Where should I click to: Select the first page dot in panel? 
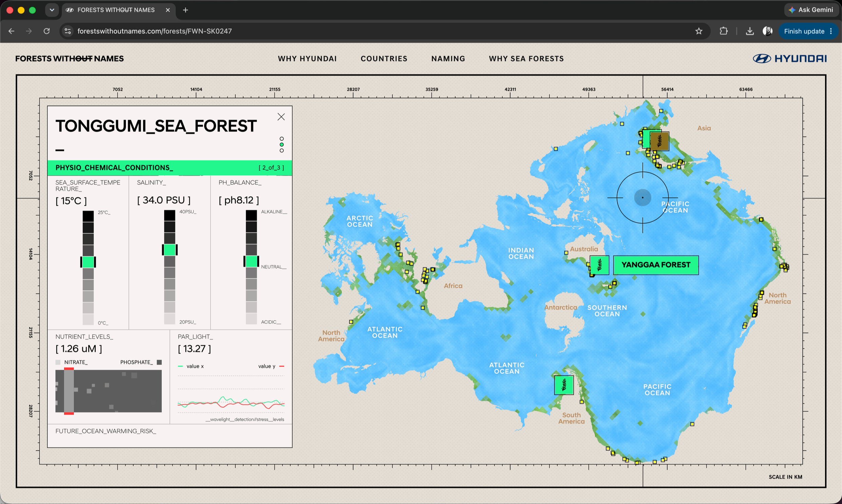(x=282, y=139)
